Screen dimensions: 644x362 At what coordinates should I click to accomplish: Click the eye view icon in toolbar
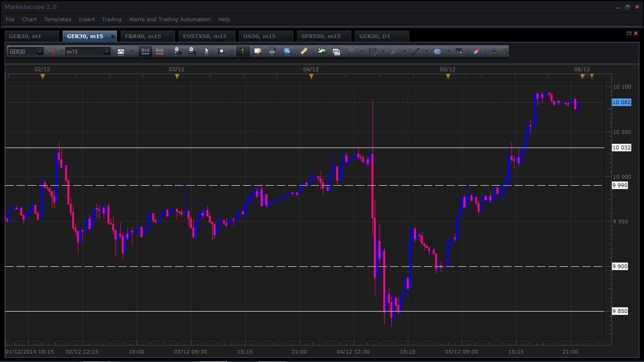point(272,51)
